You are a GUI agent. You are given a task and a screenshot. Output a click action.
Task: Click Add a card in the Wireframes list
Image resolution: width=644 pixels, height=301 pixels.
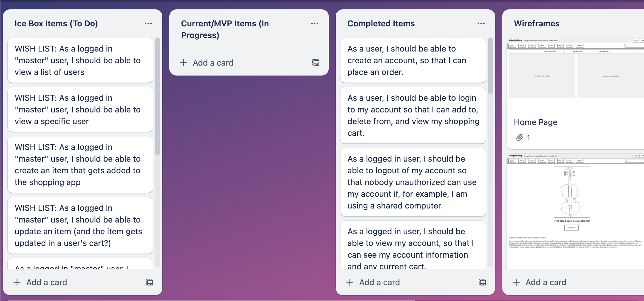tap(546, 282)
